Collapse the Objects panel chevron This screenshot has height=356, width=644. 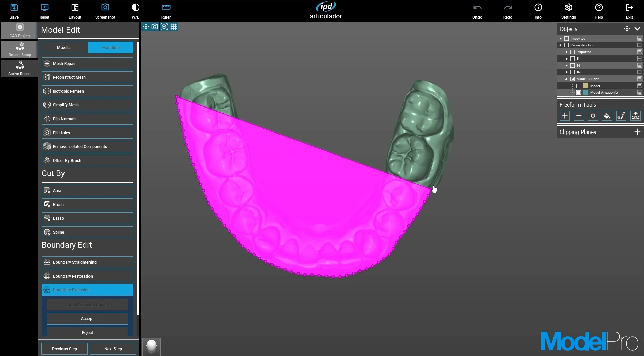[637, 29]
